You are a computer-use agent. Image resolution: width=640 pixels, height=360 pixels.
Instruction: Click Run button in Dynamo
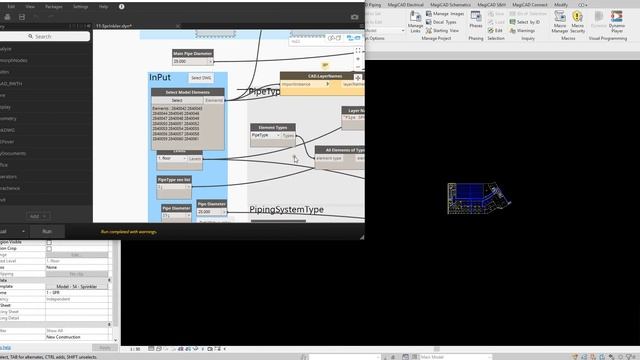click(47, 231)
